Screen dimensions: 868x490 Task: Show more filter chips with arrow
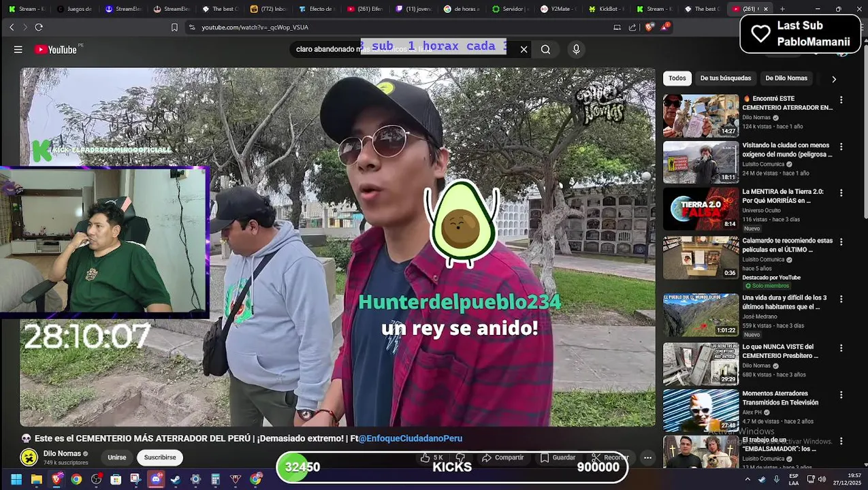834,79
